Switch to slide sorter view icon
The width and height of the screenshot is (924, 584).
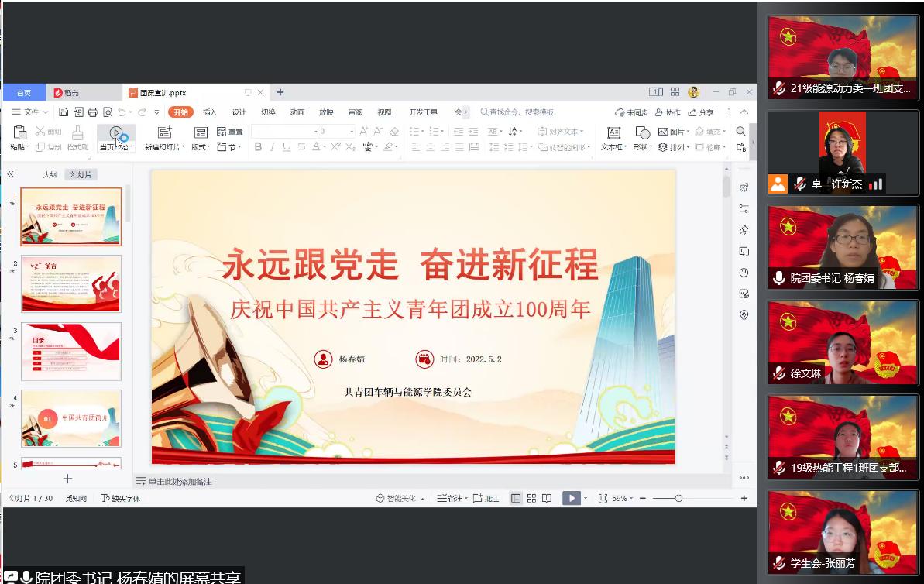[x=531, y=499]
